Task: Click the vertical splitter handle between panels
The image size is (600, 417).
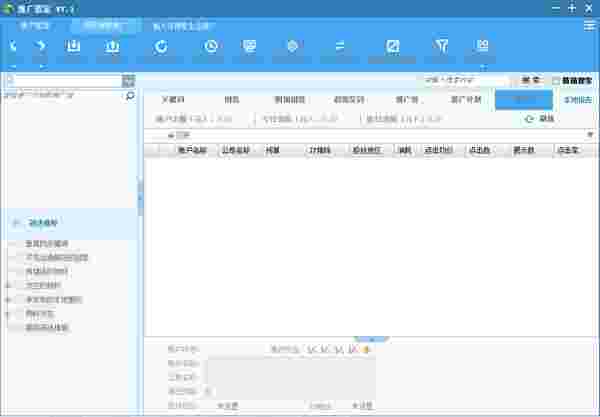Action: pyautogui.click(x=140, y=198)
